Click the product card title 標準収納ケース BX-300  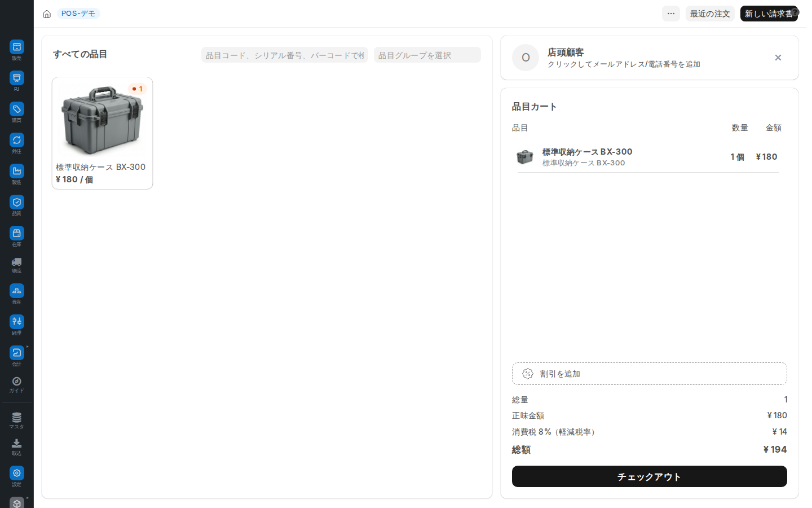point(101,167)
